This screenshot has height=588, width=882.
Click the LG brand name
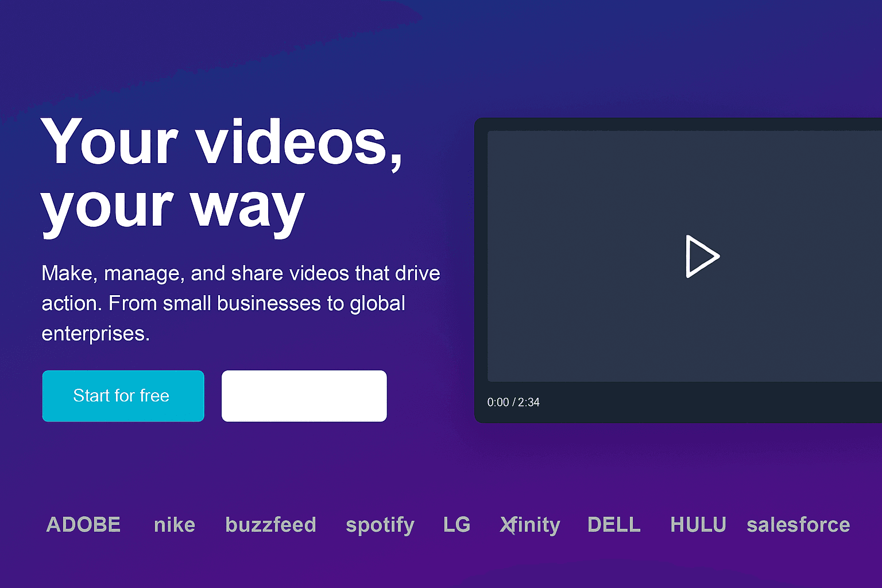457,525
